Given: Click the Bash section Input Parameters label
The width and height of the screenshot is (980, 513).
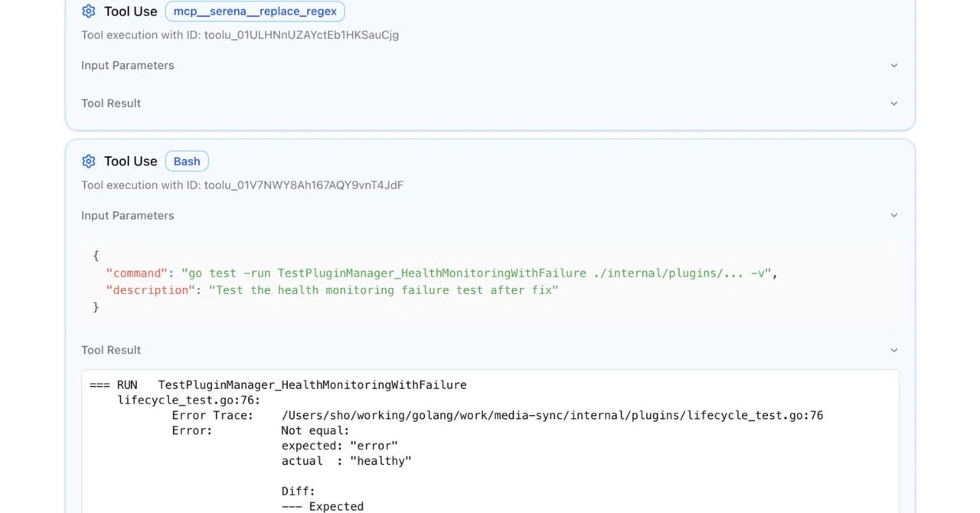Looking at the screenshot, I should [128, 215].
